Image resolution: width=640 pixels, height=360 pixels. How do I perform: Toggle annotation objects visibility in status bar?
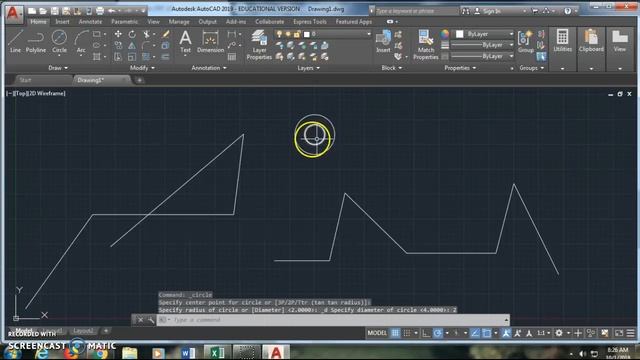click(506, 333)
